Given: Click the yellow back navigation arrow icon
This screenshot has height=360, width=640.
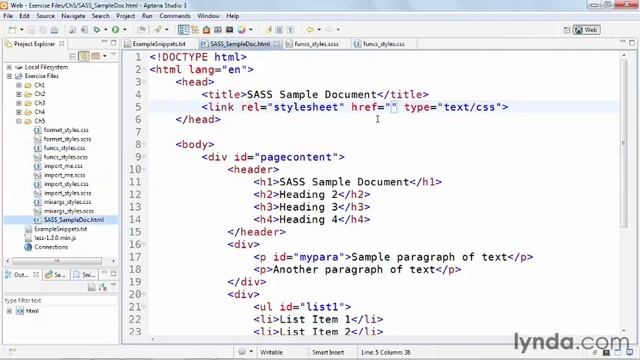Looking at the screenshot, I should click(310, 30).
